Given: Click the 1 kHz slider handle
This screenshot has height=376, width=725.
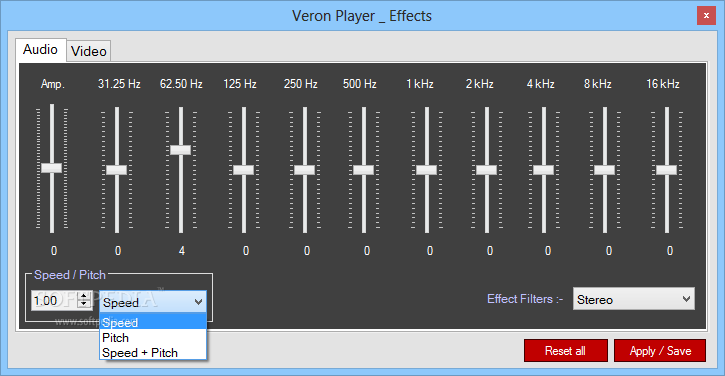Looking at the screenshot, I should 426,170.
